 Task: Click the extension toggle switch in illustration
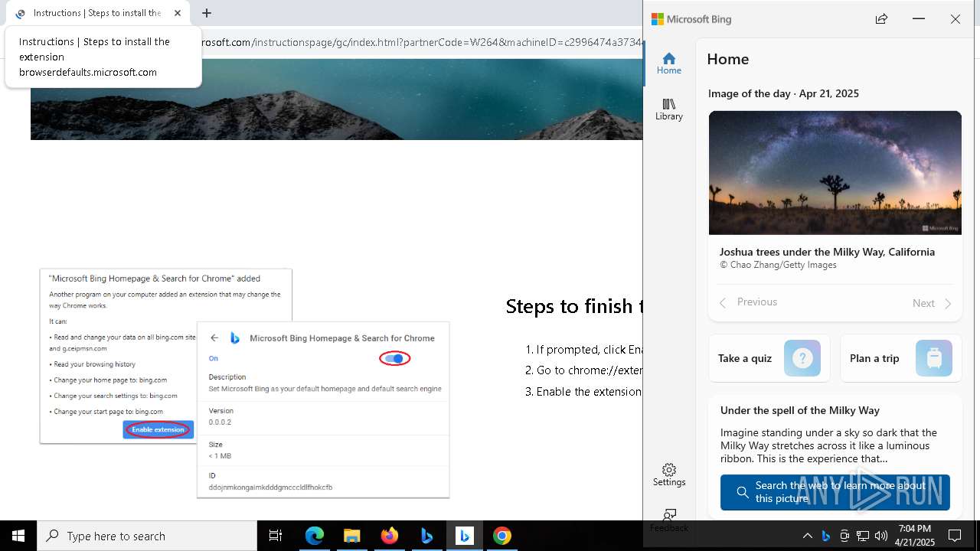point(395,358)
